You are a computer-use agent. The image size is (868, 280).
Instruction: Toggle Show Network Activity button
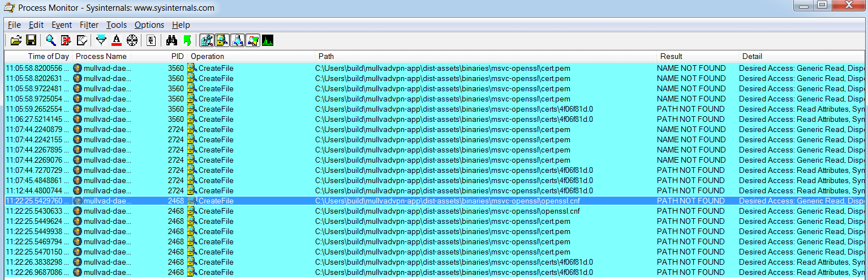(238, 40)
